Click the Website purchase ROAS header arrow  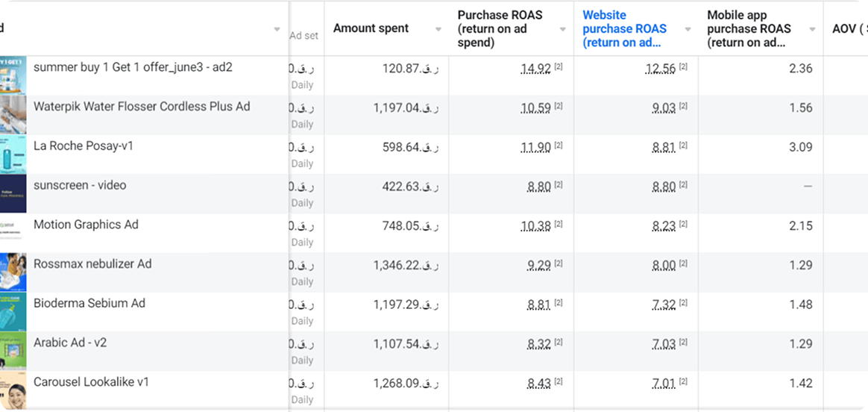(688, 29)
